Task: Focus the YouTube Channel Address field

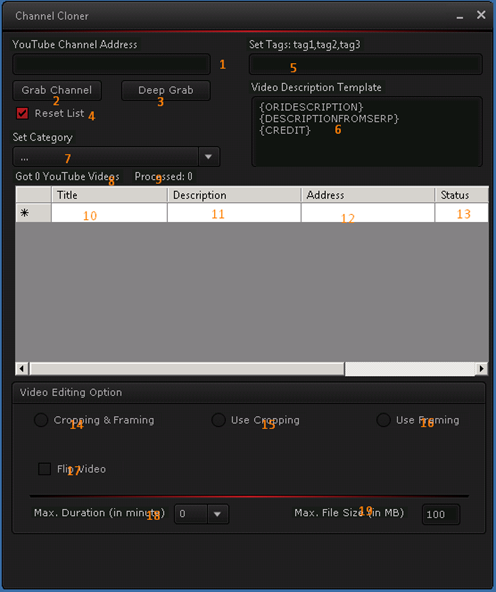Action: pyautogui.click(x=111, y=64)
